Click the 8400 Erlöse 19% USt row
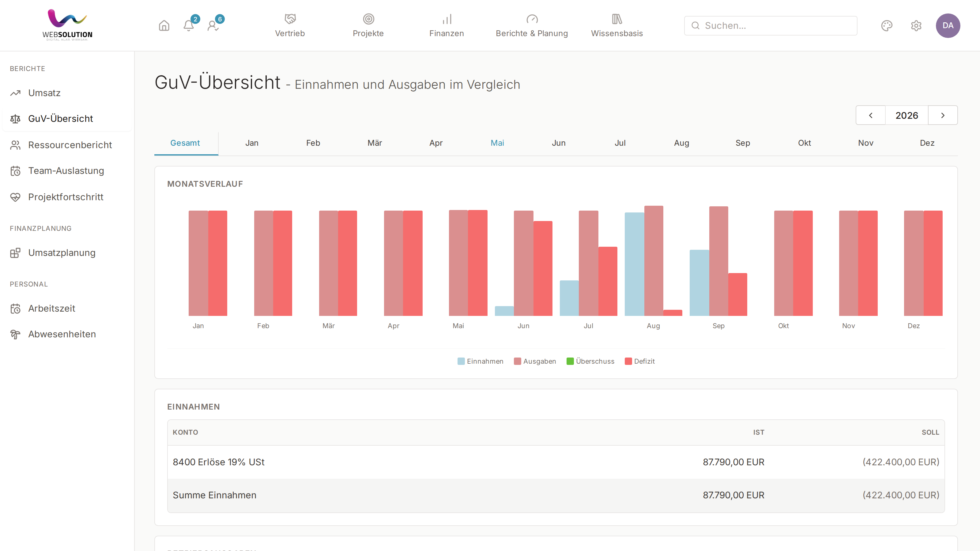Image resolution: width=980 pixels, height=551 pixels. pos(556,462)
